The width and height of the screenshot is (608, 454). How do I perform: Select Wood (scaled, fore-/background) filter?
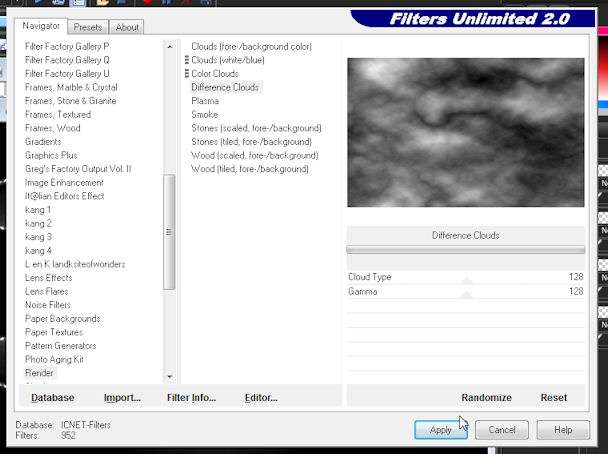click(254, 155)
